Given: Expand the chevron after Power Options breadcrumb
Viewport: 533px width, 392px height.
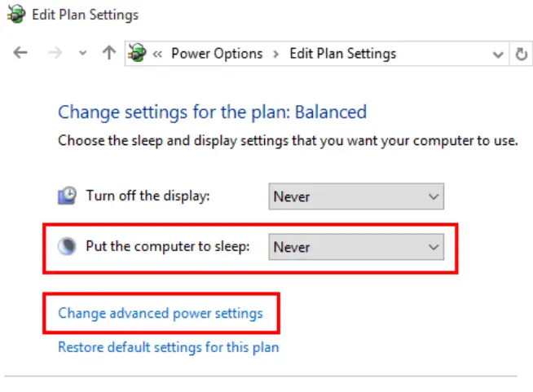Looking at the screenshot, I should [x=276, y=54].
